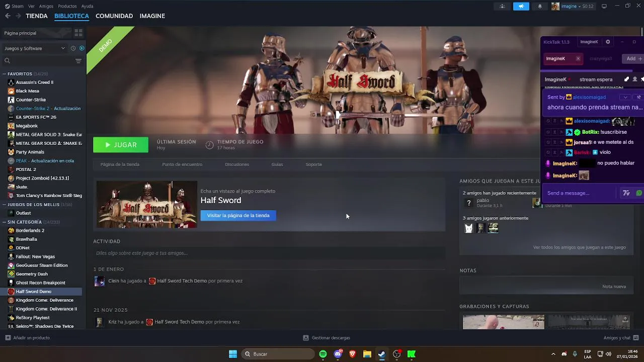Open the Steam friends icon in top bar

point(502,7)
